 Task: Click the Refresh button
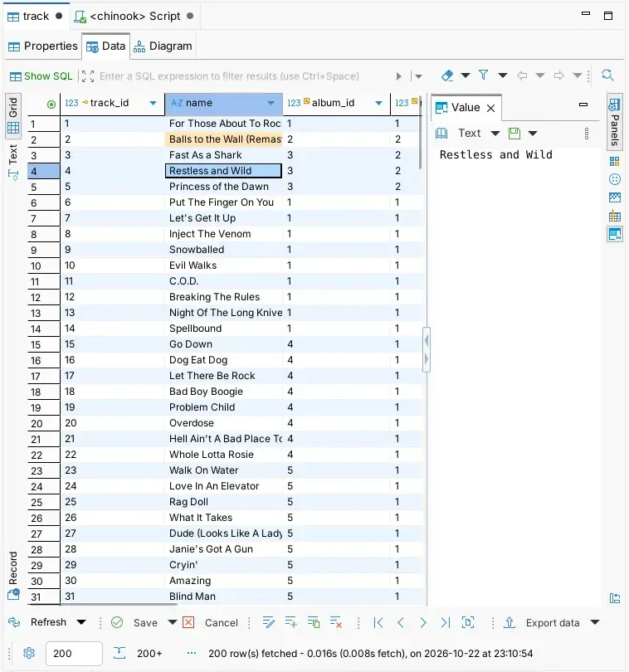point(38,622)
